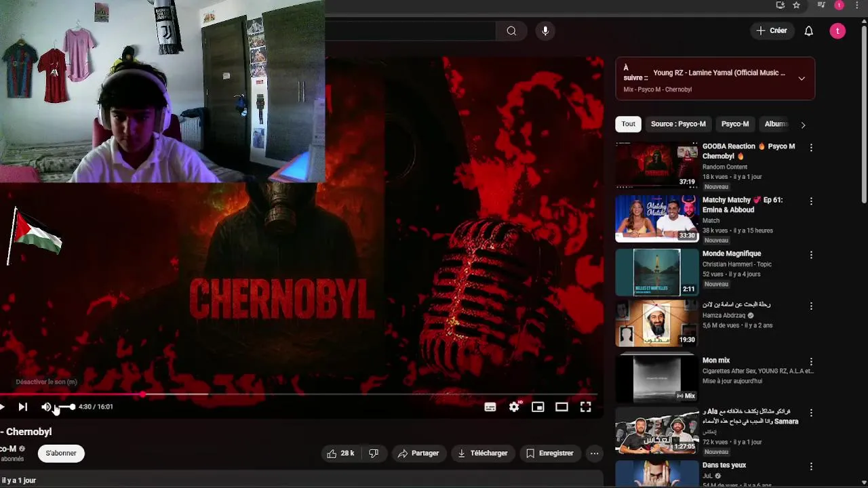Click the Christian Hammerl - Topic channel
868x488 pixels.
pyautogui.click(x=737, y=264)
